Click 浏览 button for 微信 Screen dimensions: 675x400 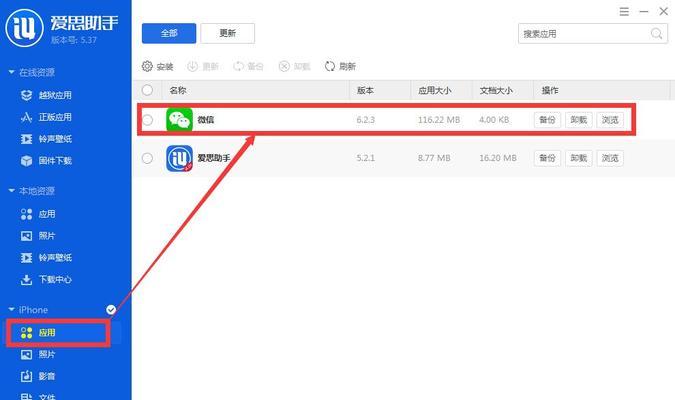[x=610, y=120]
